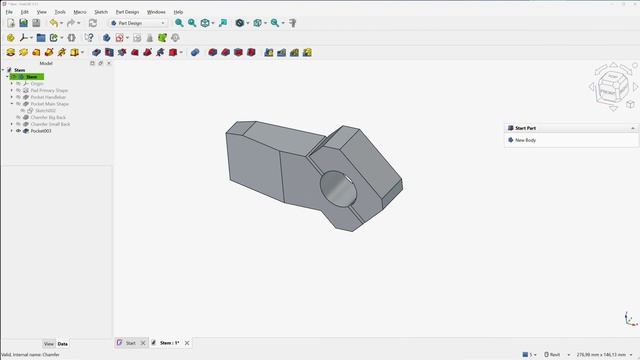Toggle visibility eye of Pad Primary Shape
The height and width of the screenshot is (360, 640).
coord(18,90)
